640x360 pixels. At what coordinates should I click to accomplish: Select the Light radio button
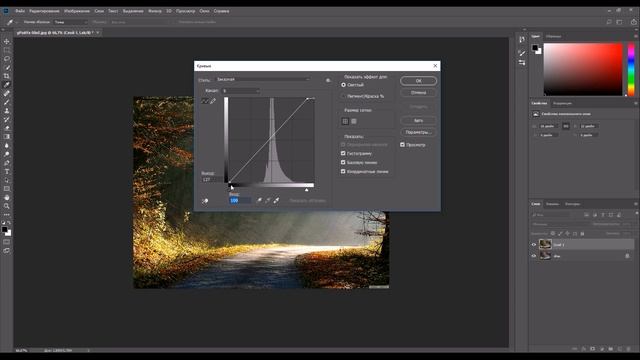tap(343, 85)
